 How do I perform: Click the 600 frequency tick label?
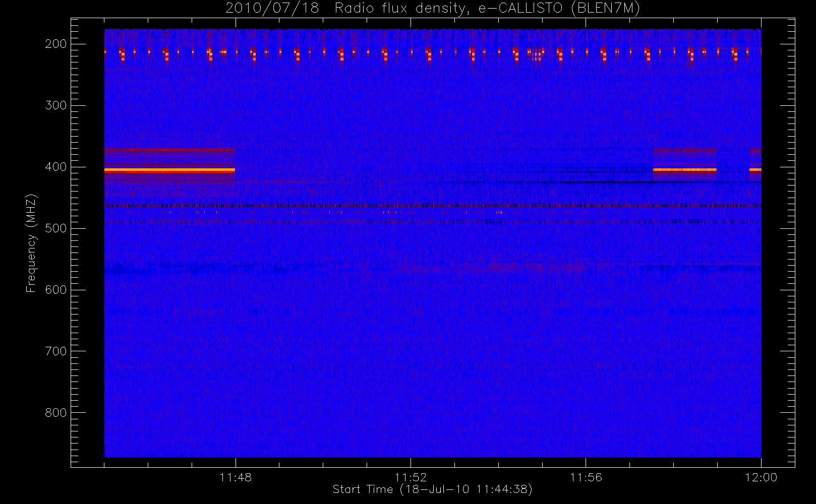point(56,290)
